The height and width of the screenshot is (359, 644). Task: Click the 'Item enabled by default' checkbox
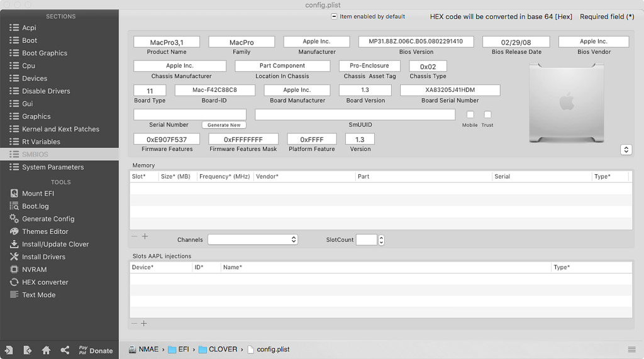pos(334,16)
